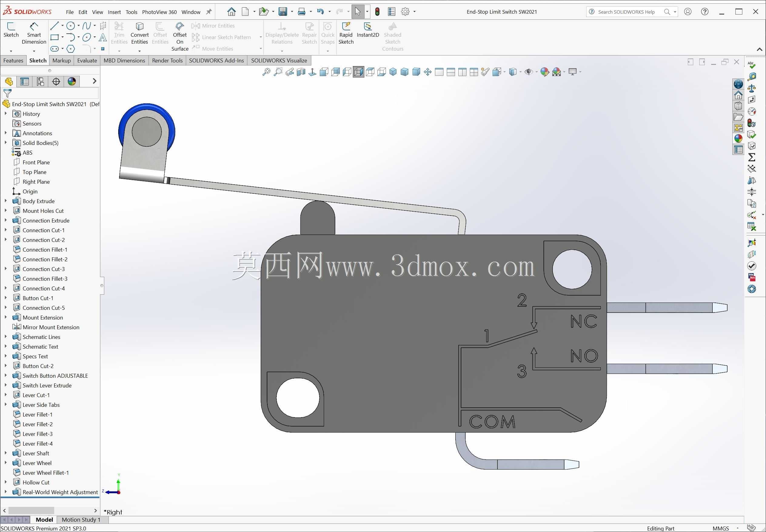The height and width of the screenshot is (532, 766).
Task: Pin the menu bar
Action: click(209, 12)
